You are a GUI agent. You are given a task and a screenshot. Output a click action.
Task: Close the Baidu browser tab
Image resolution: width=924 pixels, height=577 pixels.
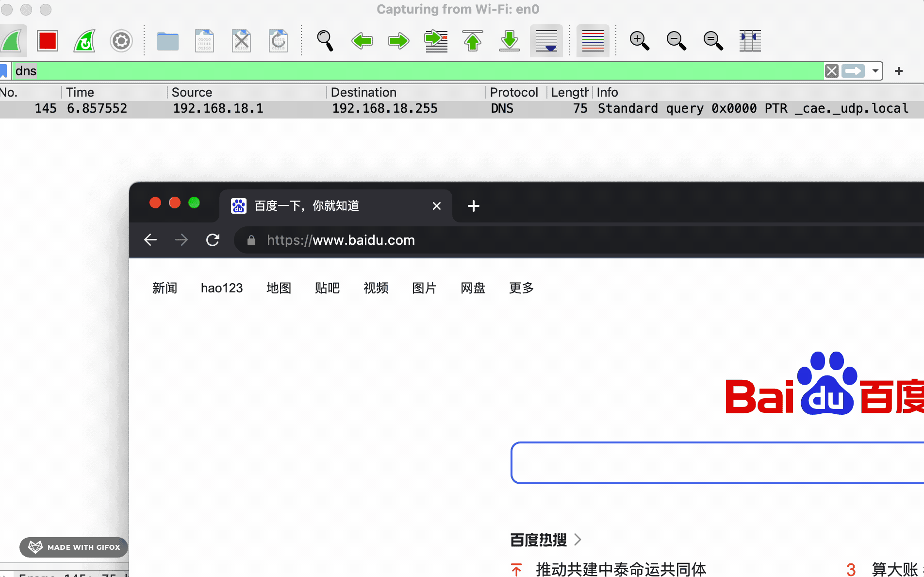pos(437,206)
